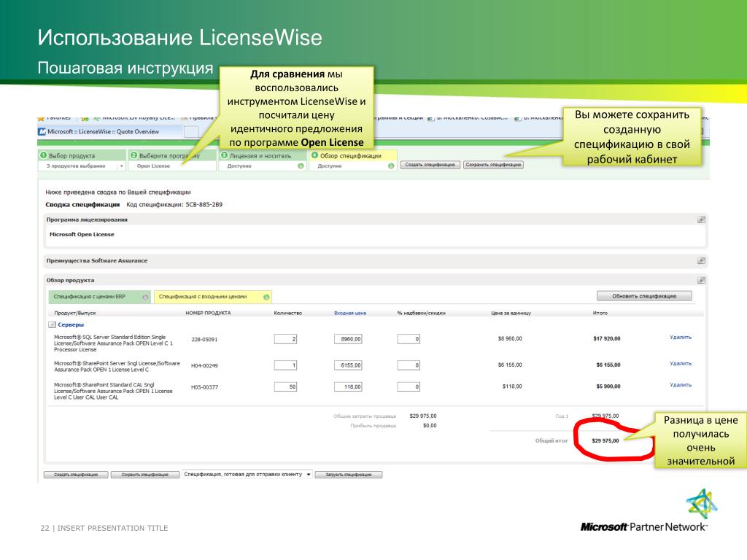The width and height of the screenshot is (747, 560).
Task: Select the LicenseWise Quote Overview browser tab
Action: (110, 132)
